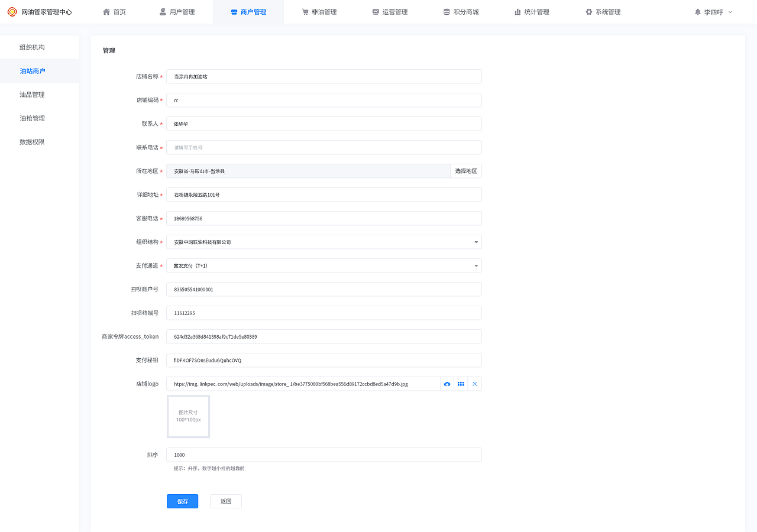Image resolution: width=757 pixels, height=532 pixels.
Task: Click the chart icon next to 运营管理
Action: 376,12
